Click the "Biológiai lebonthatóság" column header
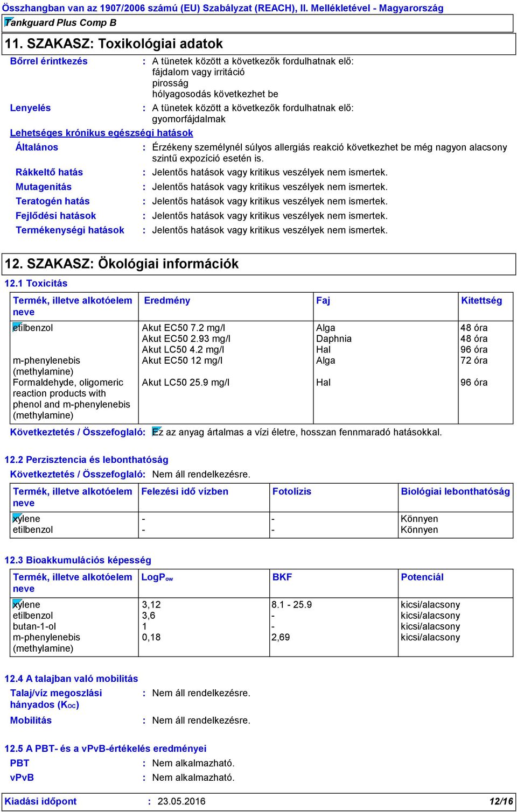This screenshot has width=517, height=812. [x=456, y=492]
